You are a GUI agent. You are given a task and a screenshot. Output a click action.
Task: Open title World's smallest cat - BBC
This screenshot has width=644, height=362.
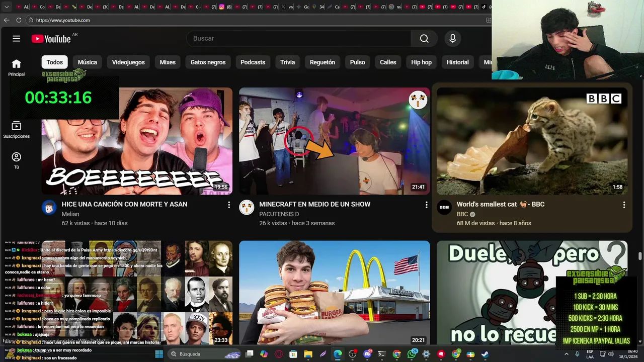[x=501, y=204]
